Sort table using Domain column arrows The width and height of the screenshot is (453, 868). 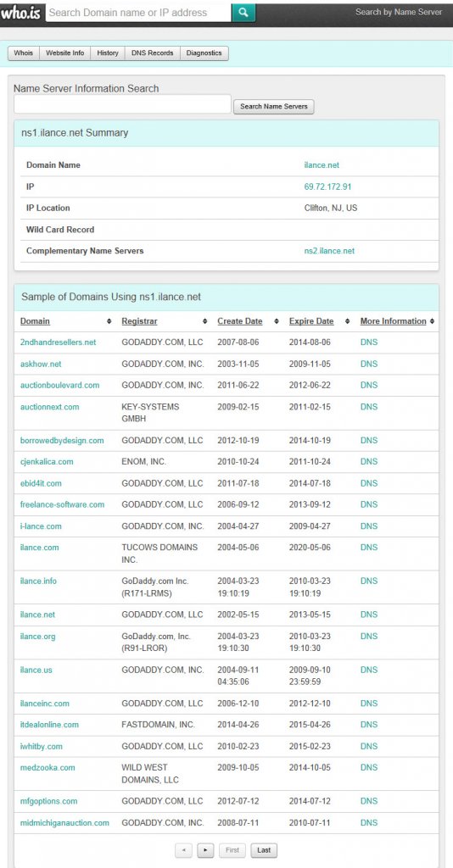point(109,321)
